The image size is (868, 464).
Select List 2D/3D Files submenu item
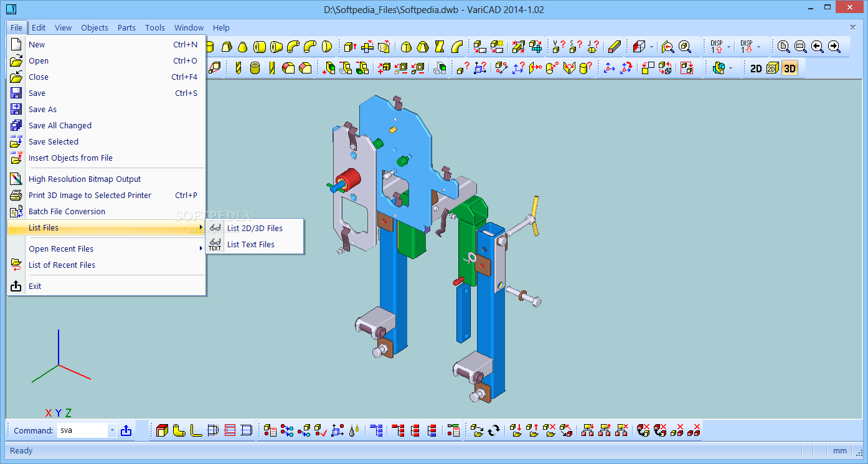pyautogui.click(x=255, y=228)
